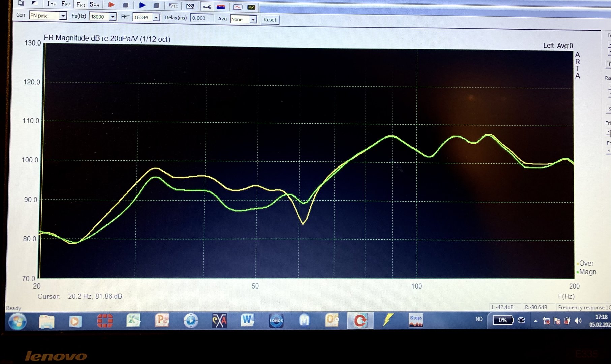This screenshot has height=364, width=611.
Task: Stop the generator with the second stop square
Action: (156, 6)
